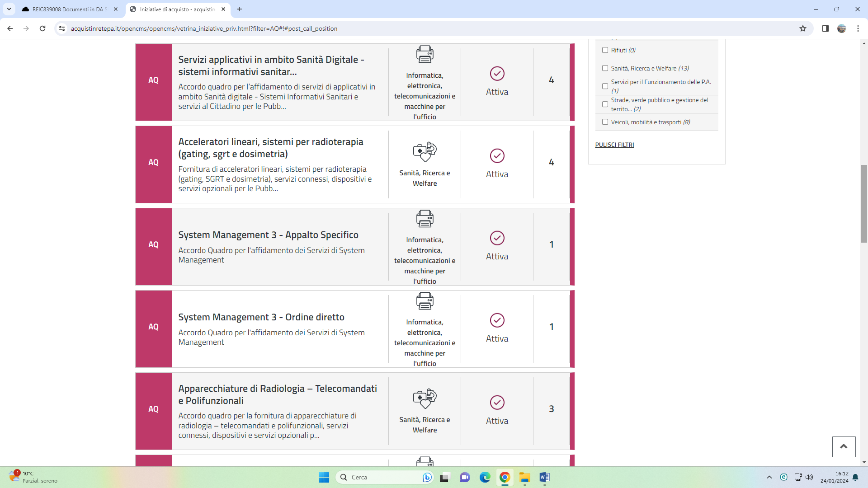The width and height of the screenshot is (868, 488).
Task: Open Chrome side panel icon
Action: [825, 28]
